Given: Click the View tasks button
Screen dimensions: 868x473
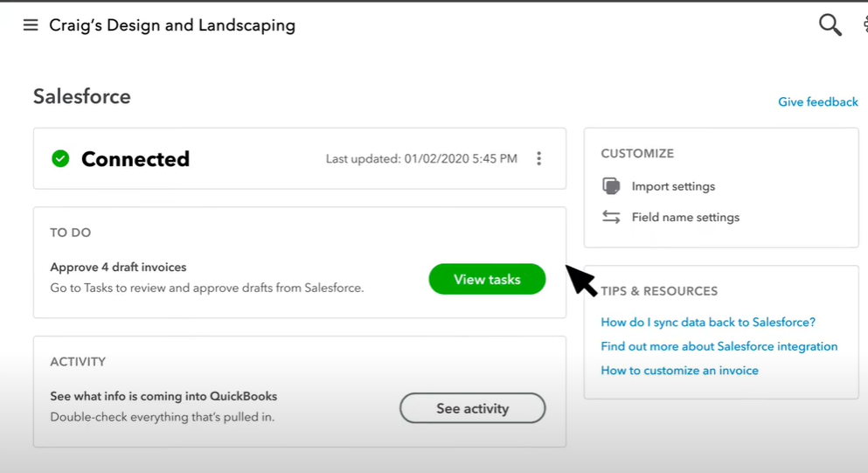Looking at the screenshot, I should click(x=487, y=279).
